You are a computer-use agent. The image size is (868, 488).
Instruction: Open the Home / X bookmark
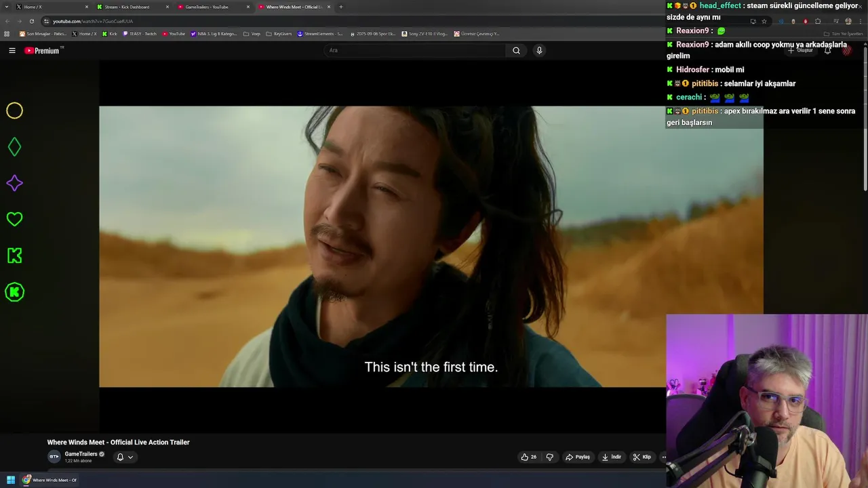point(84,34)
